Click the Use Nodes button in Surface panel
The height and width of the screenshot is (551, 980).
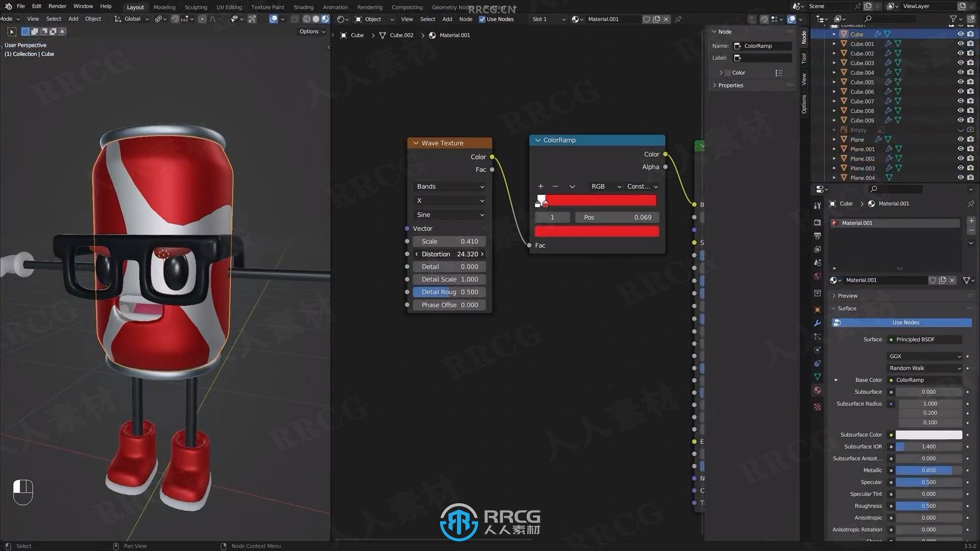[901, 322]
